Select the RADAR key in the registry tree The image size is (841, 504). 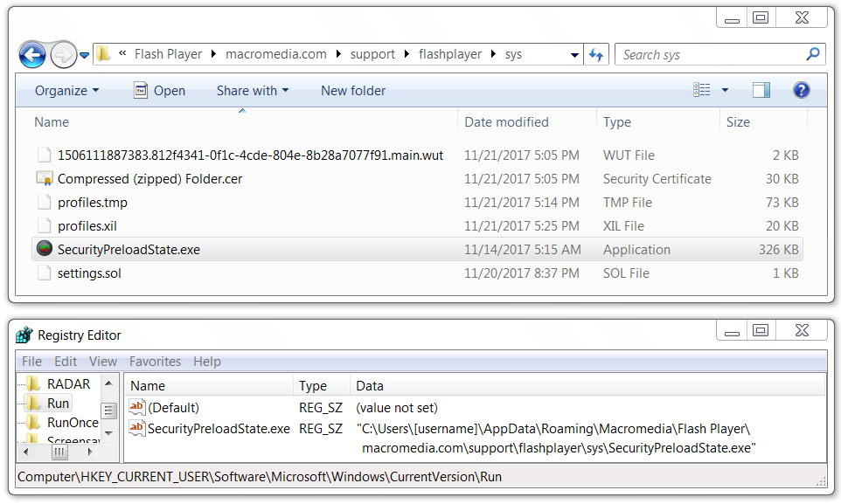click(69, 384)
